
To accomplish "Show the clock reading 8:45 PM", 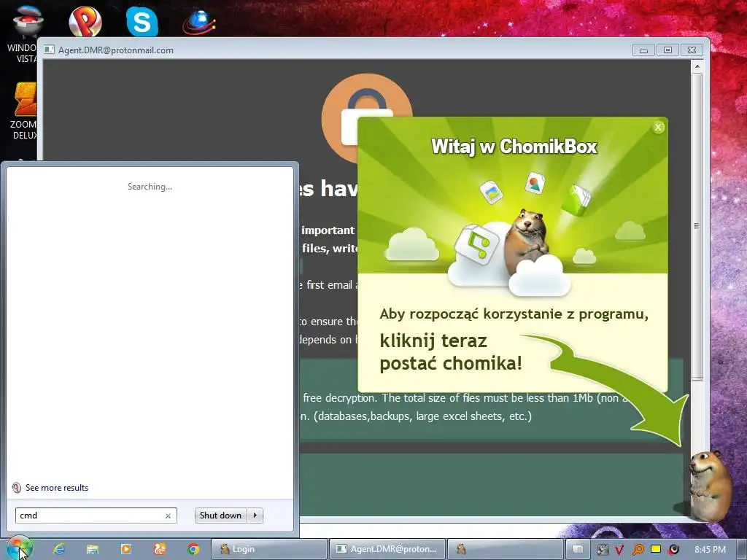I will coord(710,550).
